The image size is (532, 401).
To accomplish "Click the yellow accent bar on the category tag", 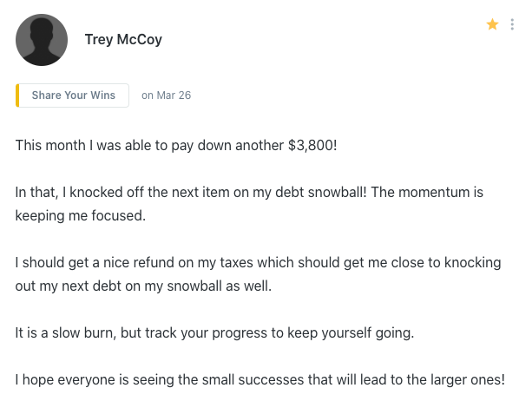I will click(17, 95).
